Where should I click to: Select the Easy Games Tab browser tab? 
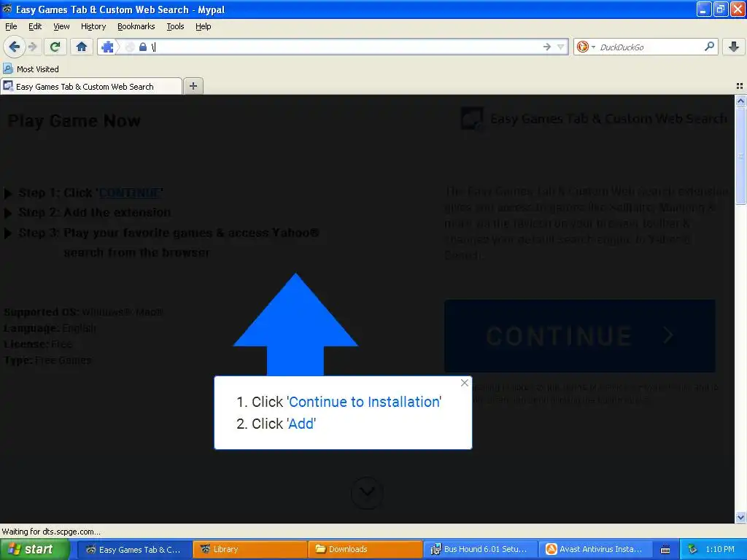(x=90, y=86)
